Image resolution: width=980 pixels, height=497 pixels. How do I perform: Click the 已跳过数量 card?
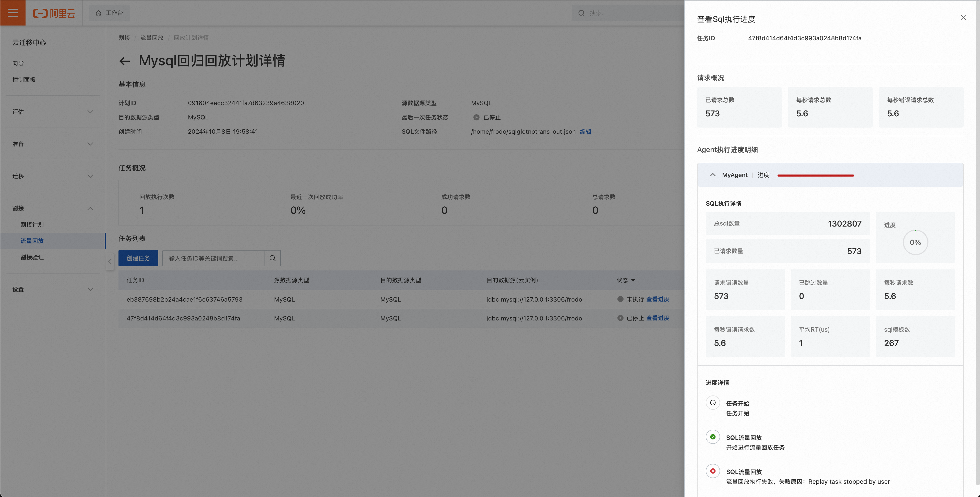pyautogui.click(x=830, y=290)
